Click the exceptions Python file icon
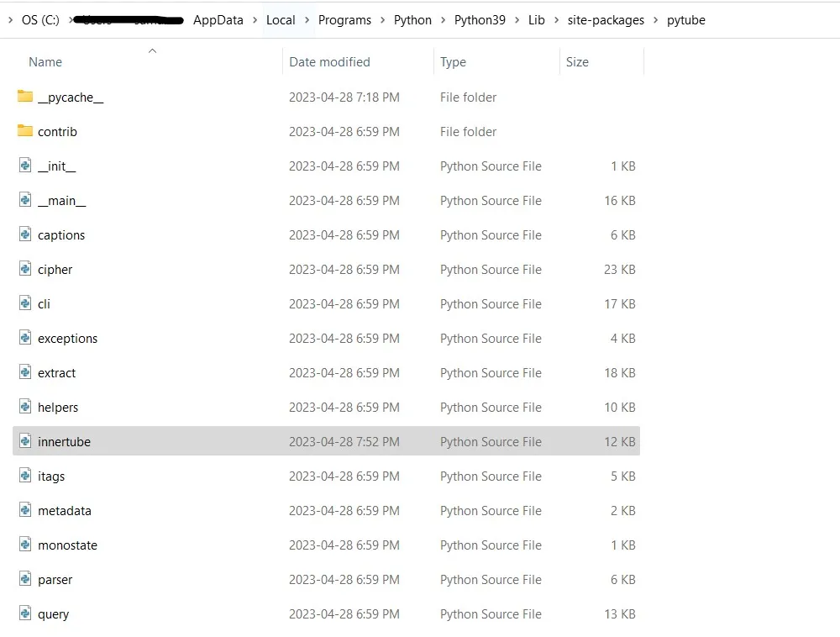Viewport: 840px width, 637px height. coord(25,338)
